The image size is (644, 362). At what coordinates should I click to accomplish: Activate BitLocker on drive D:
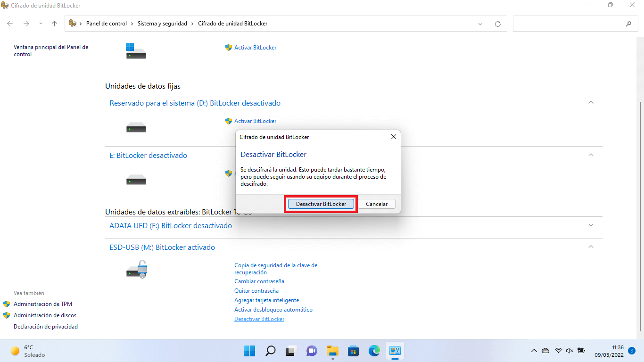[x=255, y=121]
